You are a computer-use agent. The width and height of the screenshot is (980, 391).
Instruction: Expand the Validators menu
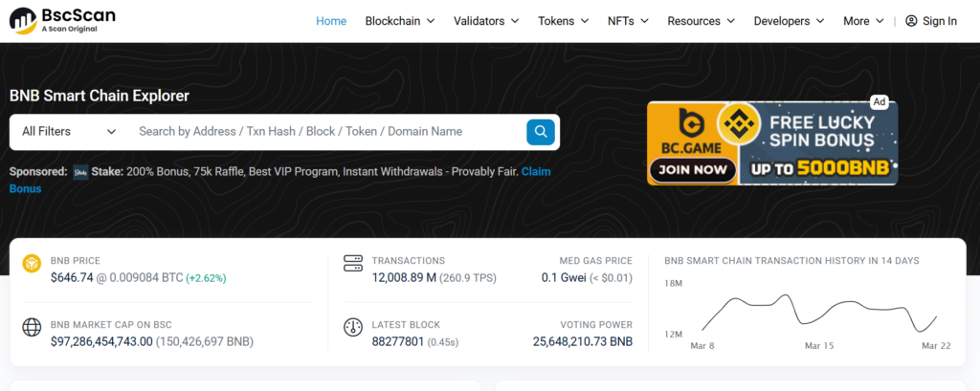(486, 21)
